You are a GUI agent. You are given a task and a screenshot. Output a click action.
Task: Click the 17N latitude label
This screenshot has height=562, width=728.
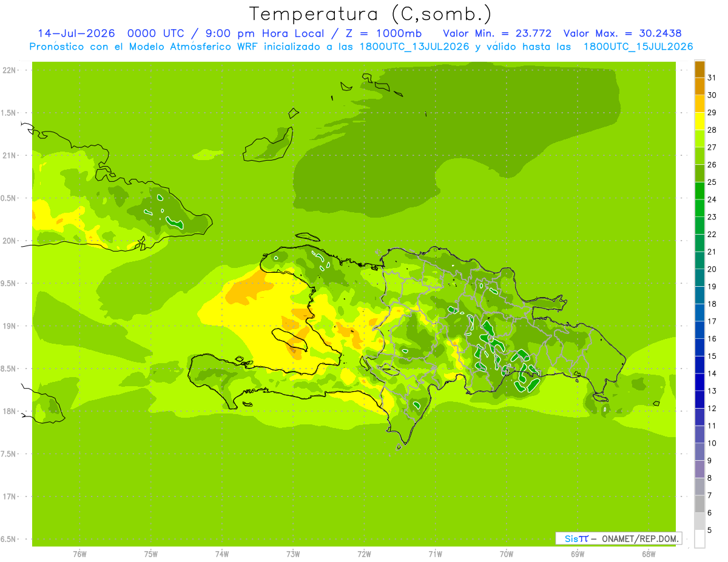click(9, 497)
